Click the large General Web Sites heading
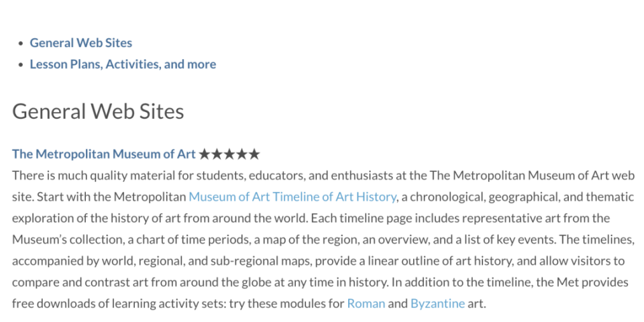Screen dimensions: 644x322 coord(98,111)
